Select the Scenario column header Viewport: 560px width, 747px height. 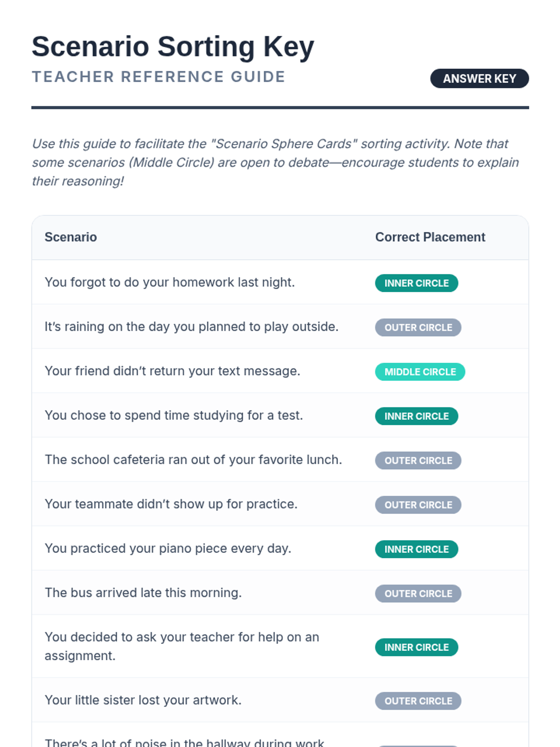(x=70, y=237)
